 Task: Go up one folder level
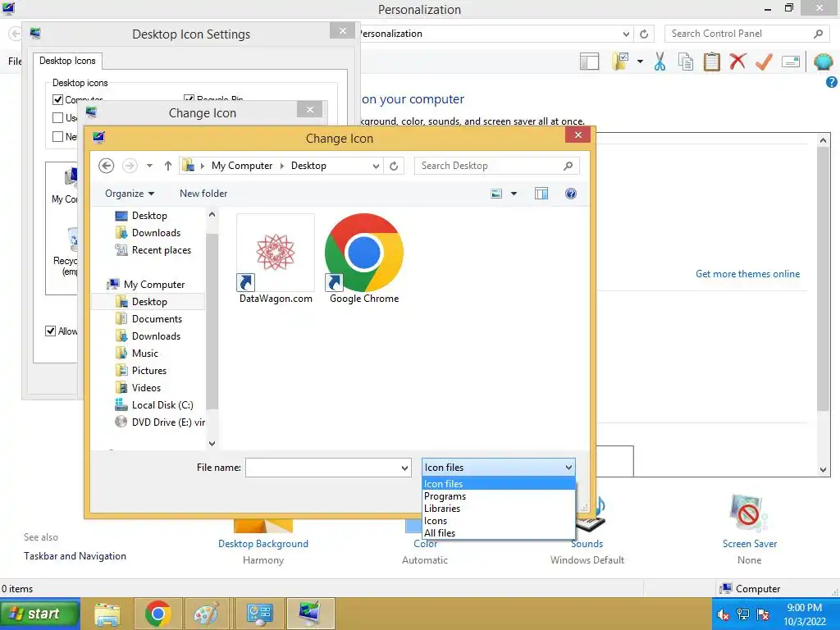coord(167,166)
